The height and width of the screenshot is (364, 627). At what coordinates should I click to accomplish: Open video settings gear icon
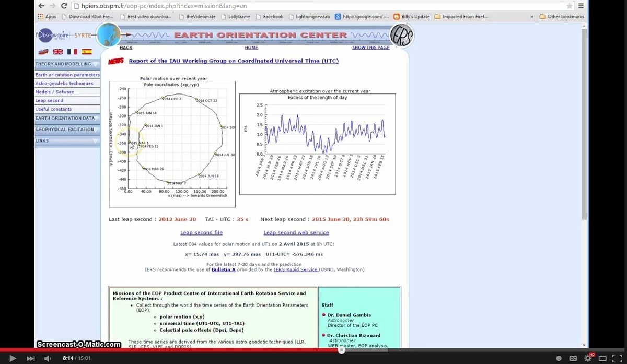click(588, 358)
